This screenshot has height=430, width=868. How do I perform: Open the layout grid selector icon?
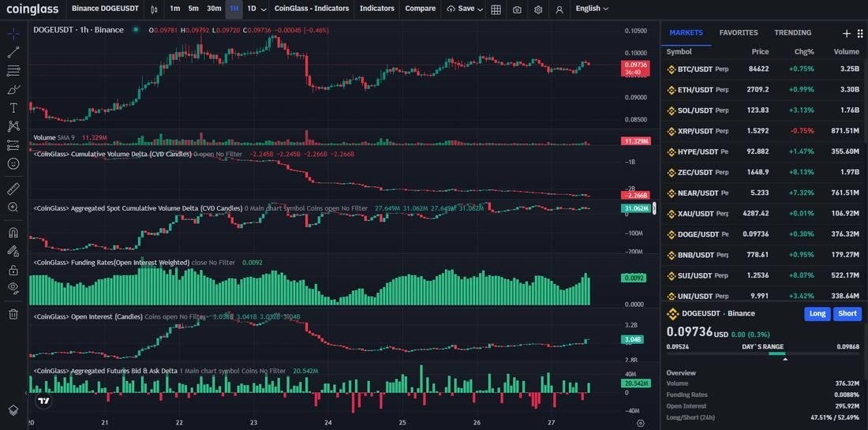click(x=496, y=9)
